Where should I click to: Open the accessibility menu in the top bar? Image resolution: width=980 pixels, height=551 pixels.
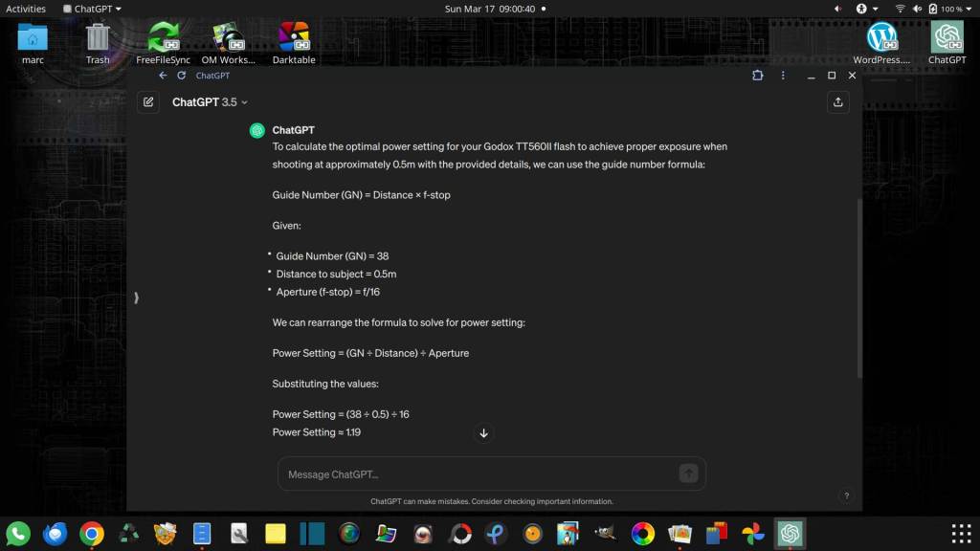867,9
